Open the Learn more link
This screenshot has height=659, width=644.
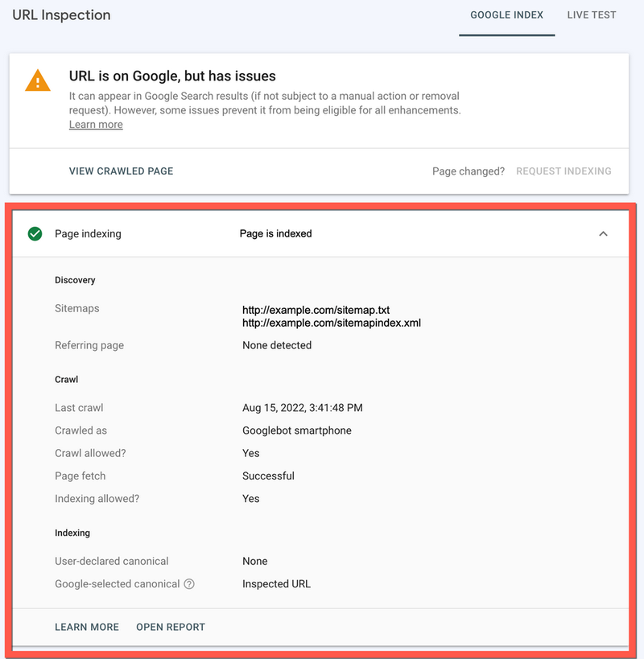96,125
